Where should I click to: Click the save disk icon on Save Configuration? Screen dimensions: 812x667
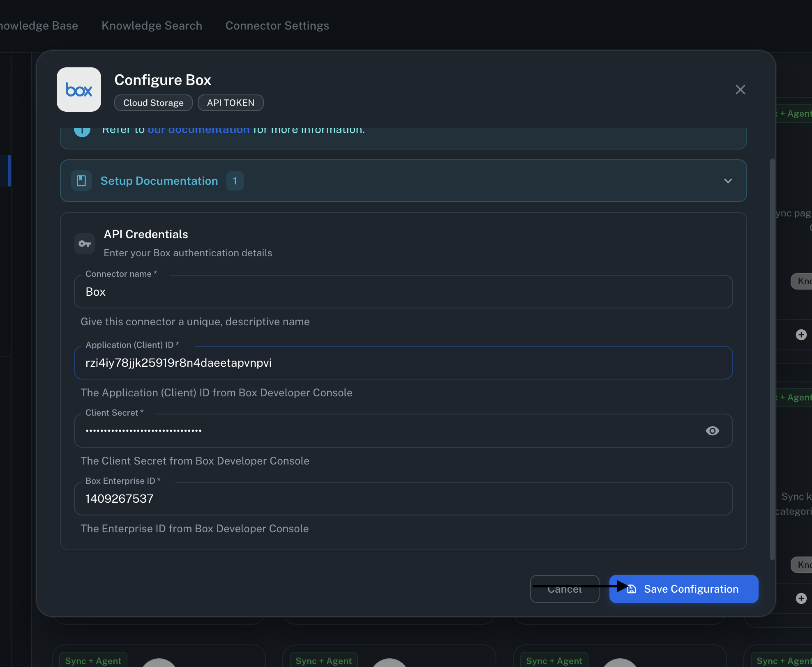tap(632, 589)
